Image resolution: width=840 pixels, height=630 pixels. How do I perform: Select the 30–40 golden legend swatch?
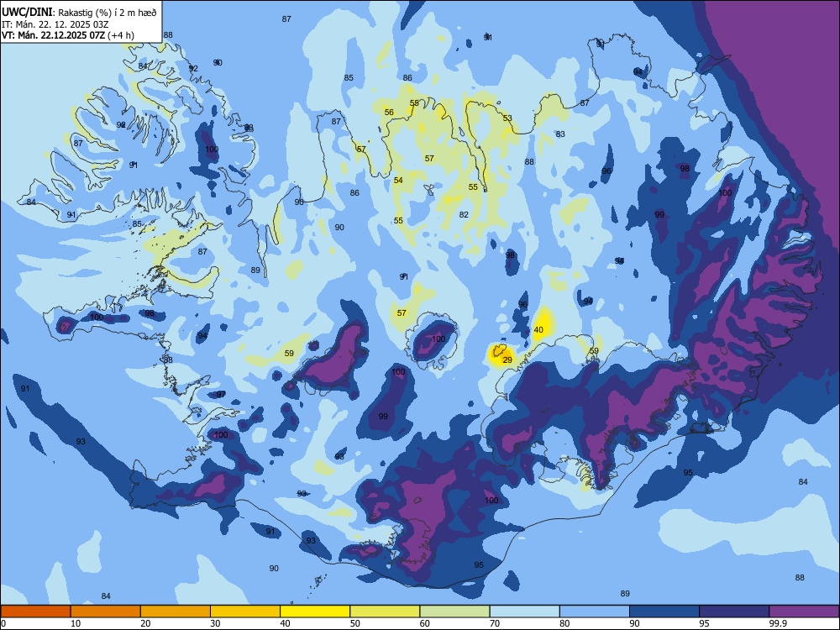(245, 612)
